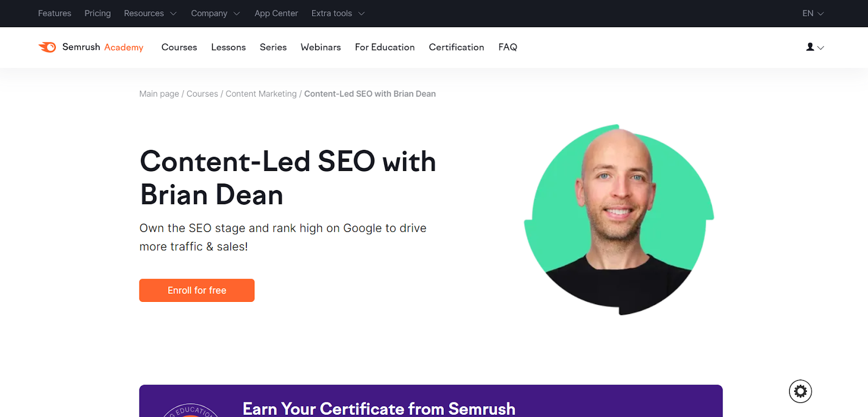The image size is (868, 417).
Task: Open the Pricing link
Action: pyautogui.click(x=98, y=14)
